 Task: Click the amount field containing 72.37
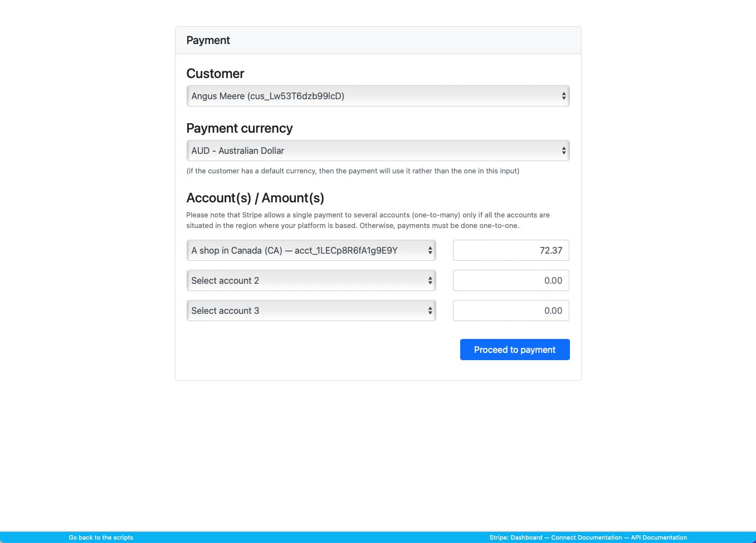pos(511,250)
